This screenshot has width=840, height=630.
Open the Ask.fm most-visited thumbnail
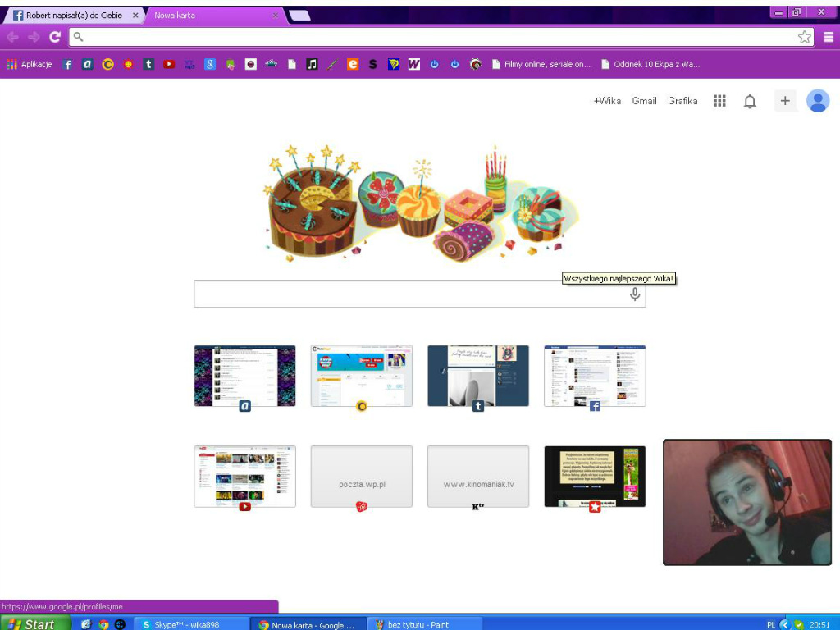tap(244, 376)
